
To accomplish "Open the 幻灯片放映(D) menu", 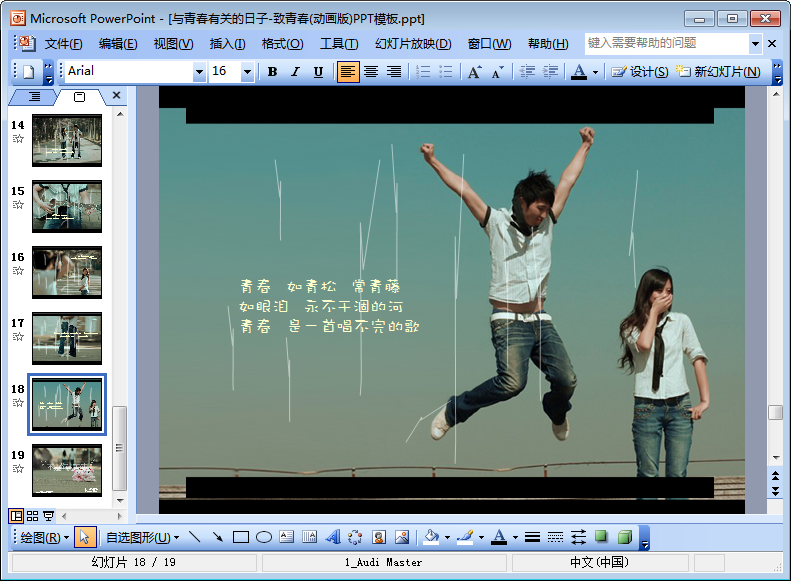I will (x=413, y=44).
